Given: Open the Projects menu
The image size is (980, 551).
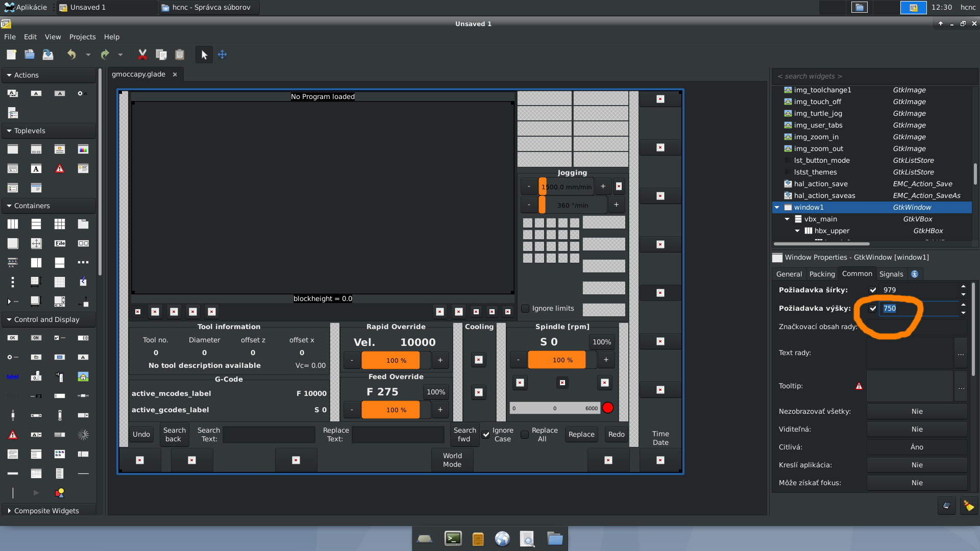Looking at the screenshot, I should (82, 37).
